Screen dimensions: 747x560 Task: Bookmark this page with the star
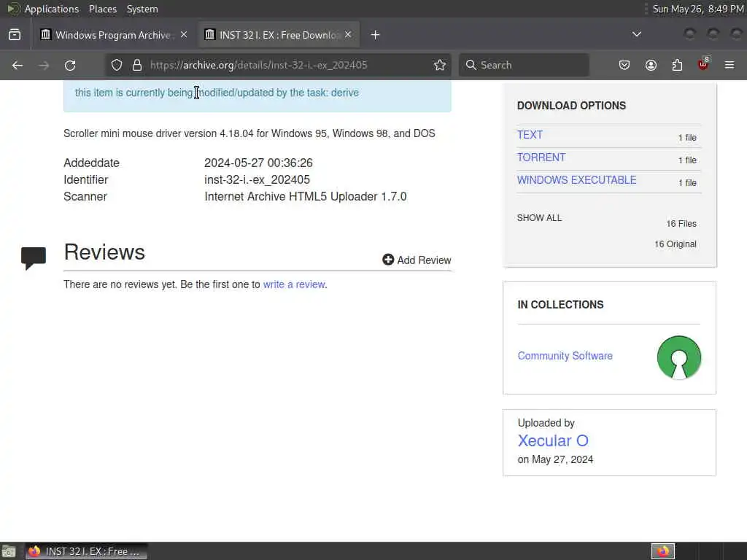[x=440, y=65]
